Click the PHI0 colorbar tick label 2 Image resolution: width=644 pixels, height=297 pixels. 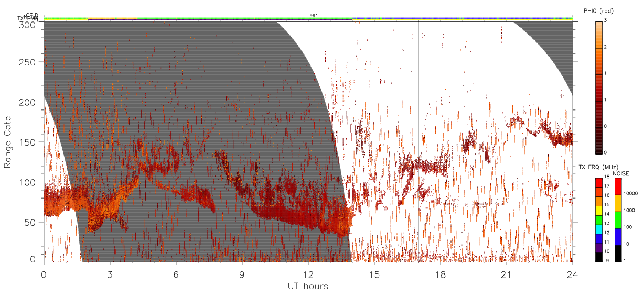pos(605,48)
